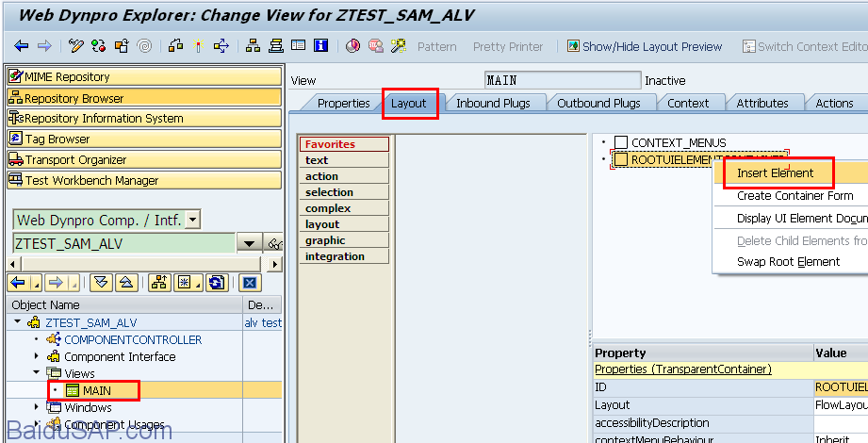Open the Web Dynpro Comp. / Intf. dropdown

click(193, 220)
